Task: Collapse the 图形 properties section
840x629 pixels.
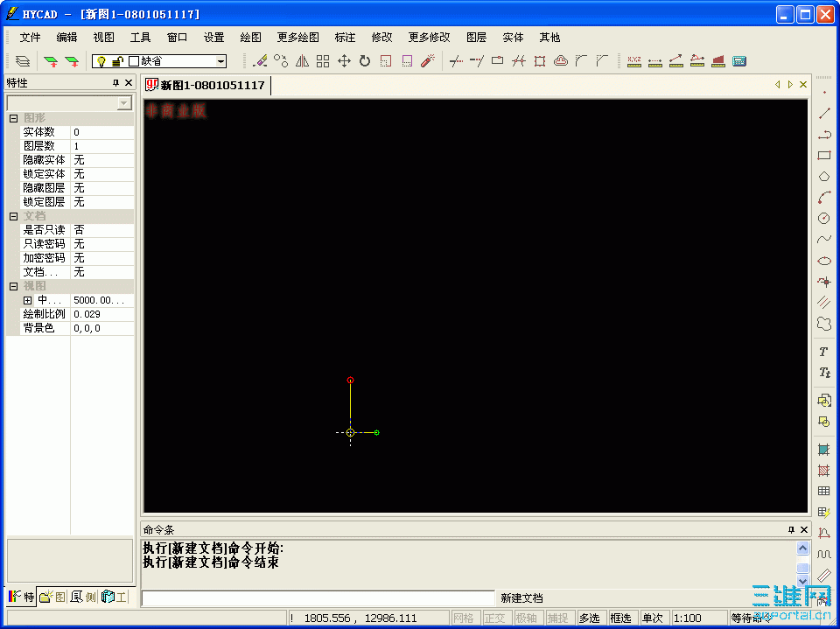Action: (14, 117)
